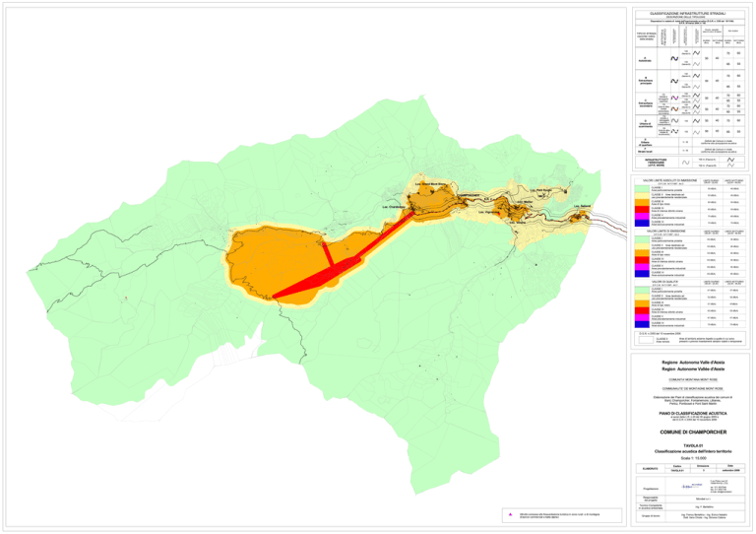
Task: Click the 'ELABORATO' cell in the title block
Action: 650,468
